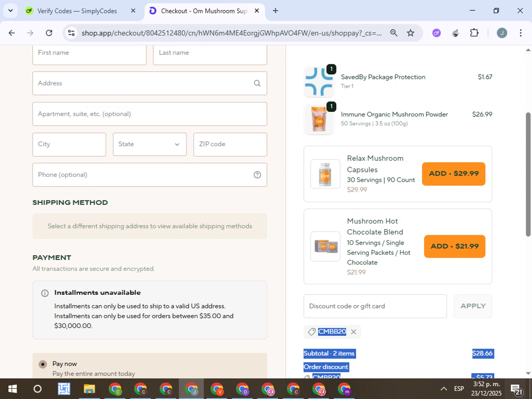
Task: Click the Installments unavailable info icon
Action: coord(45,293)
